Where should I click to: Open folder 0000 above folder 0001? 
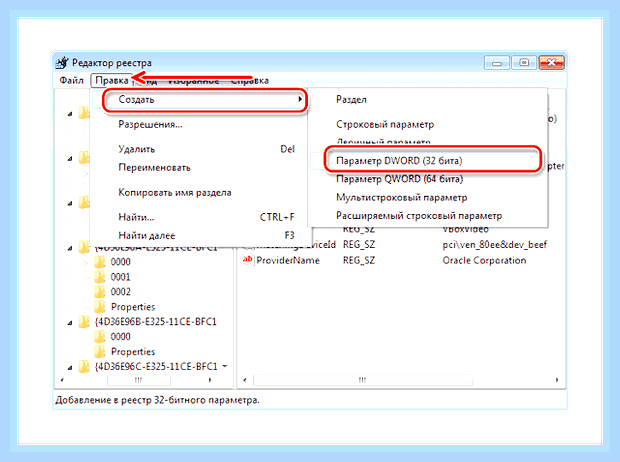coord(120,262)
